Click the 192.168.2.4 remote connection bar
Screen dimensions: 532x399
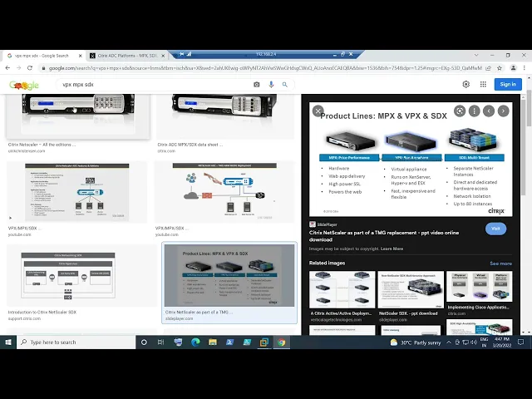266,54
